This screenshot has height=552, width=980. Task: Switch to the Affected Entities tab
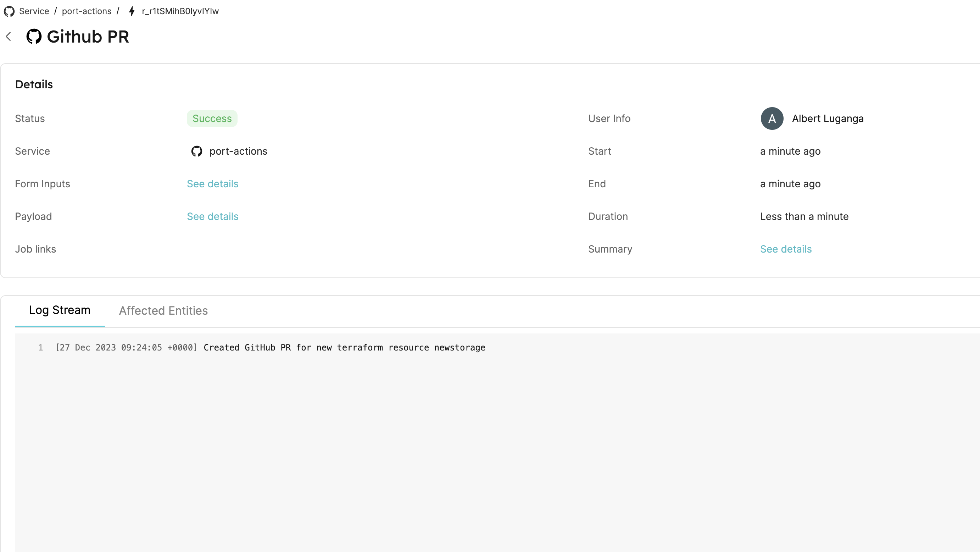coord(163,311)
